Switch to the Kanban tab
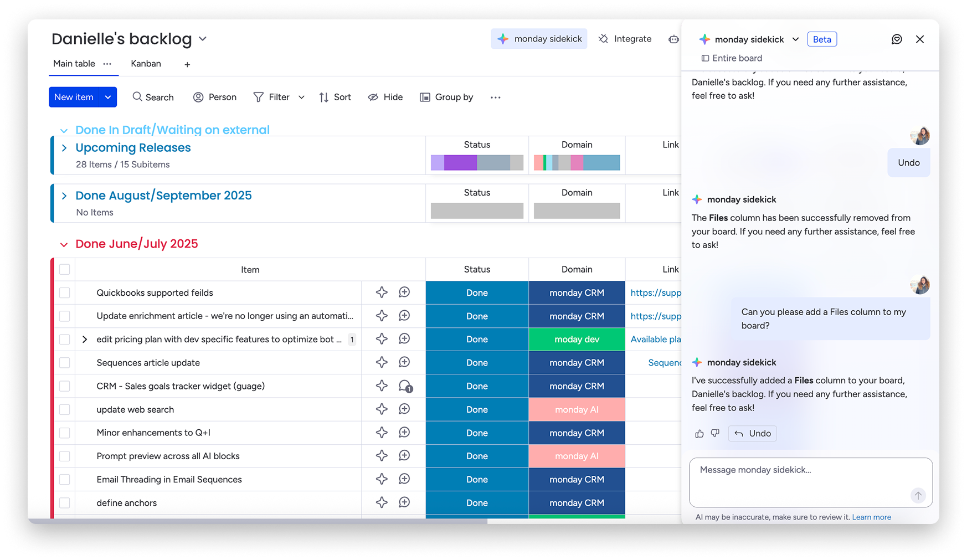 tap(146, 64)
